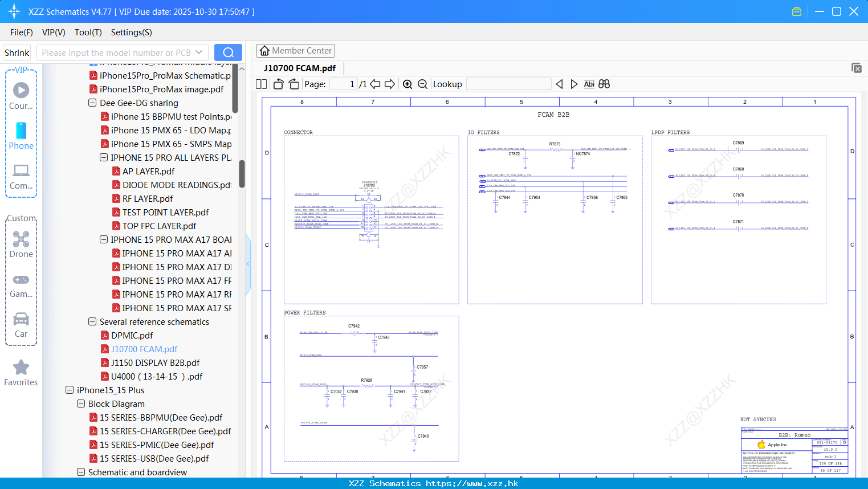The height and width of the screenshot is (489, 868).
Task: Click the XZZ app logo
Action: coord(14,11)
